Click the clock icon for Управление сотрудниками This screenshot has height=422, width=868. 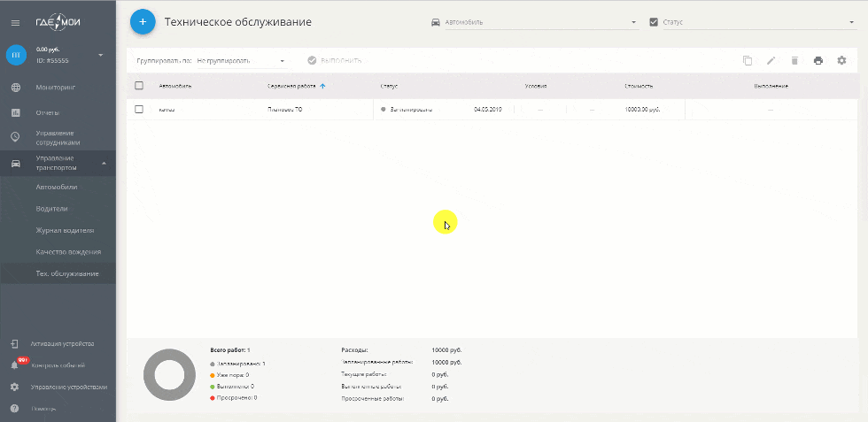pyautogui.click(x=16, y=136)
